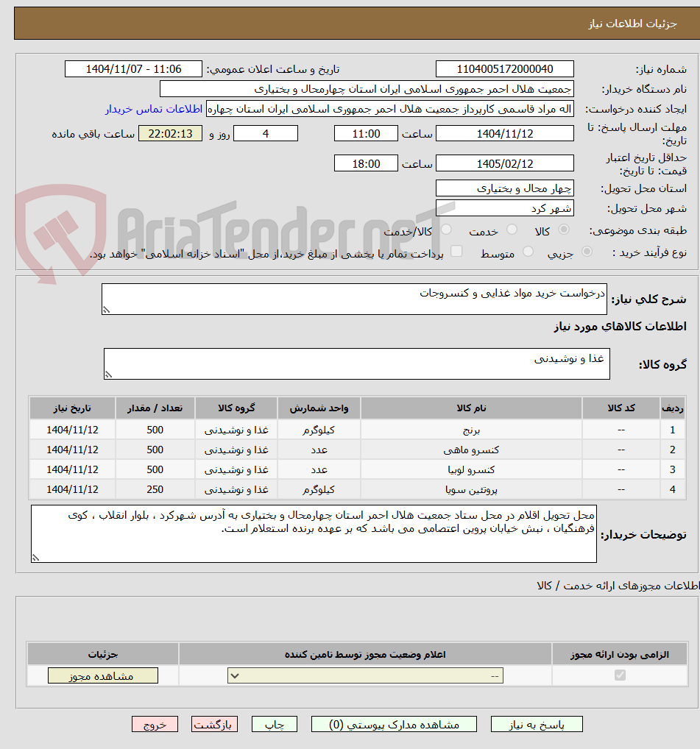700x749 pixels.
Task: Open the permit status dropdown showing --
Action: (364, 675)
